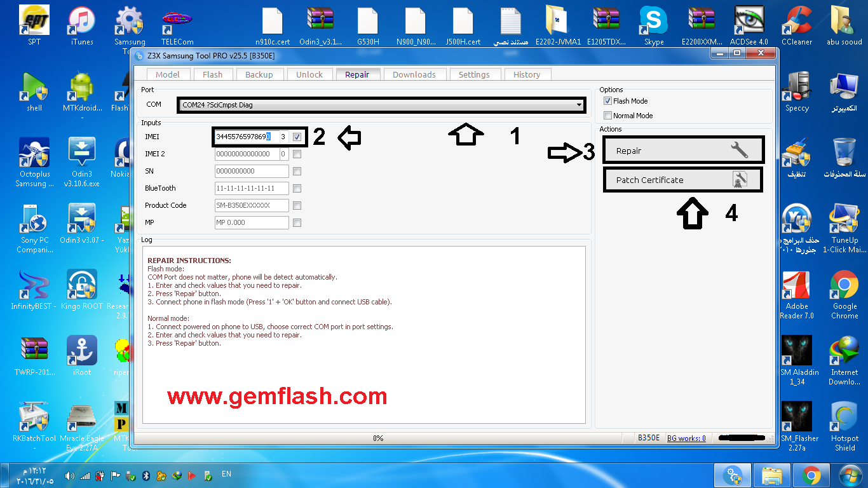Open RKBatchTool shortcut
The height and width of the screenshot is (488, 868).
34,421
